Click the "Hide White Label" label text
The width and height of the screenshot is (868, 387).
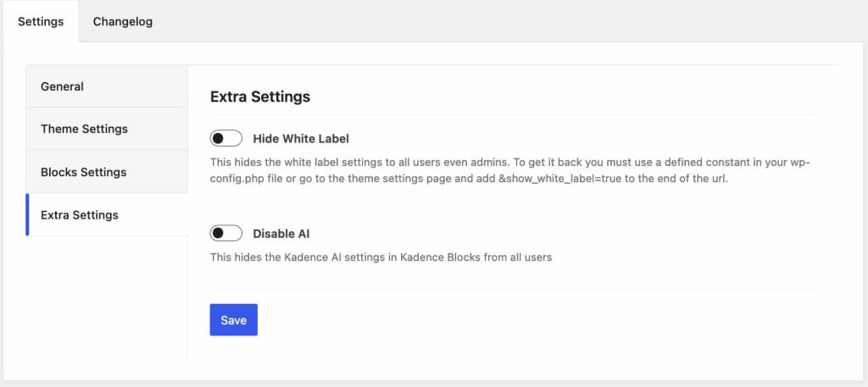(301, 139)
